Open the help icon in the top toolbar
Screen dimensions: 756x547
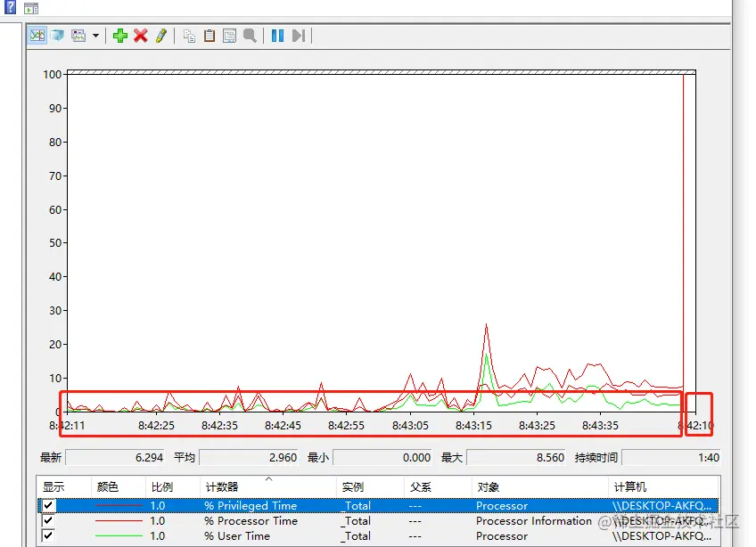pos(10,7)
